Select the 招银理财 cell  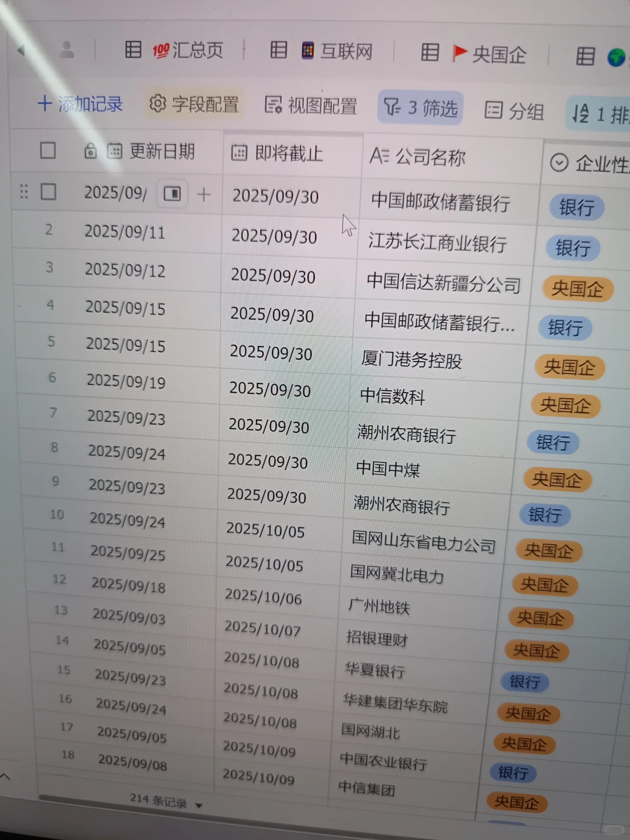point(377,638)
